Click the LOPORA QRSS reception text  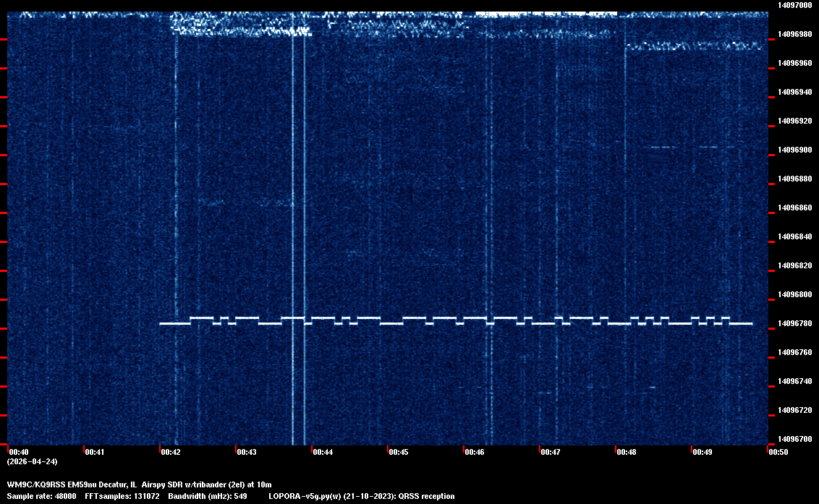coord(361,496)
